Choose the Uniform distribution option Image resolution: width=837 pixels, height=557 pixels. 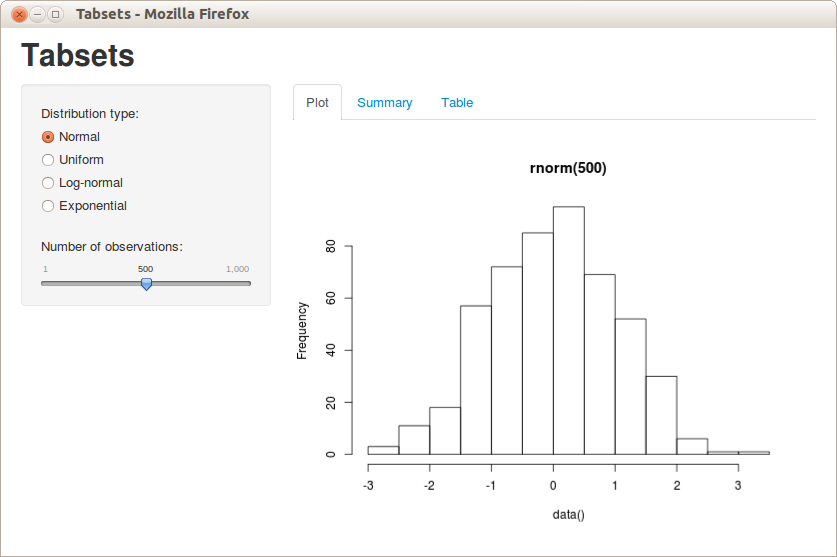(x=47, y=160)
